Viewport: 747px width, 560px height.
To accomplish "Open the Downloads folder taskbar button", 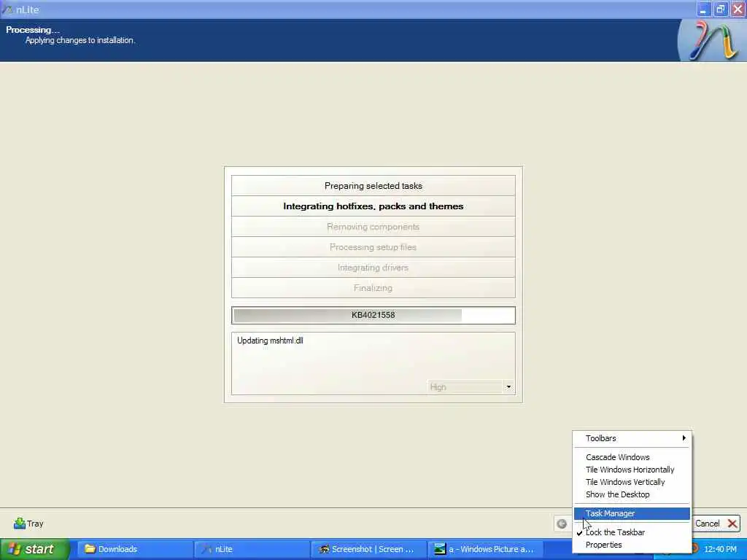I will pos(133,549).
